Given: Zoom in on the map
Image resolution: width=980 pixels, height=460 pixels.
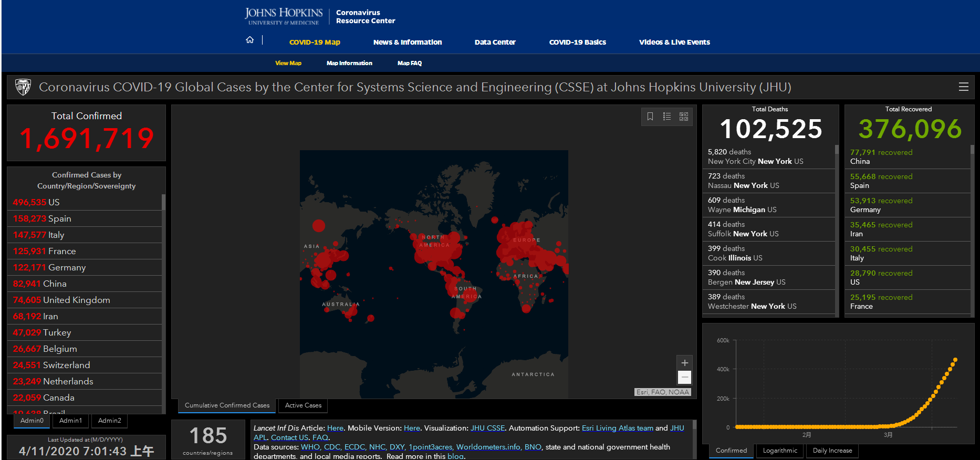Looking at the screenshot, I should pyautogui.click(x=684, y=363).
